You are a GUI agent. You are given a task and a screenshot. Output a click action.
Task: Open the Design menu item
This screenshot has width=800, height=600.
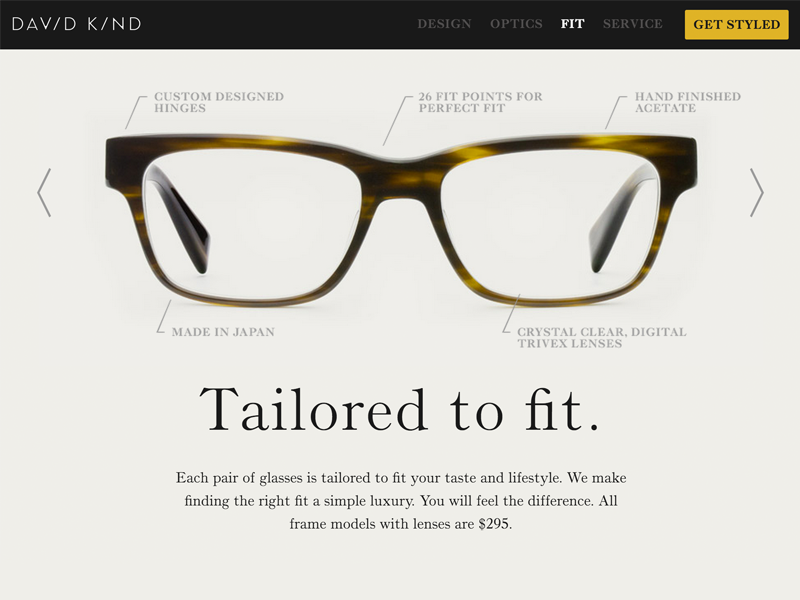coord(444,24)
